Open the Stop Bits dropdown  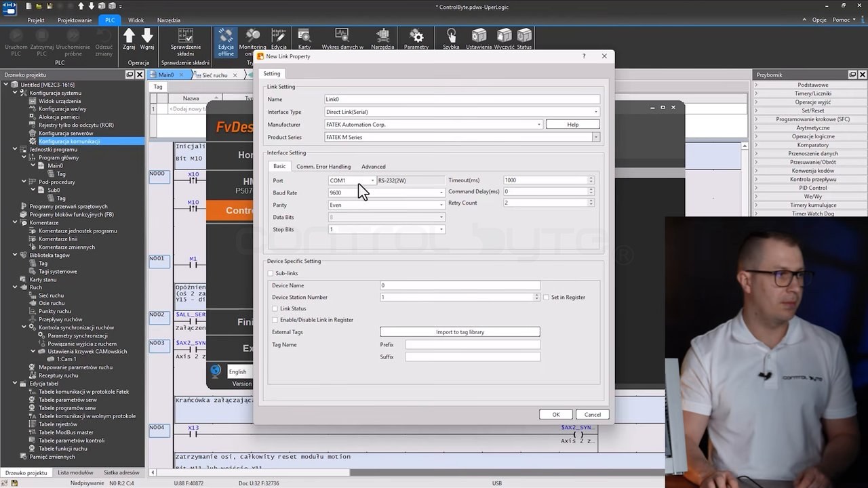pyautogui.click(x=441, y=229)
